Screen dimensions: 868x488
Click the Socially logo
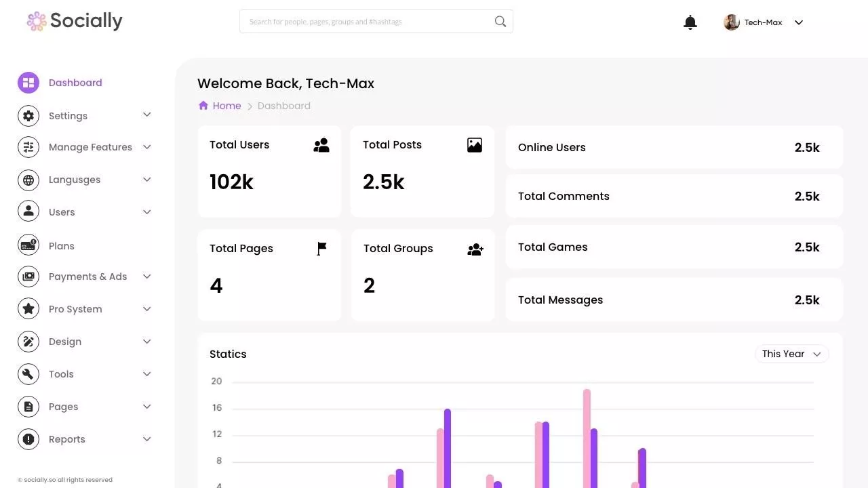75,21
